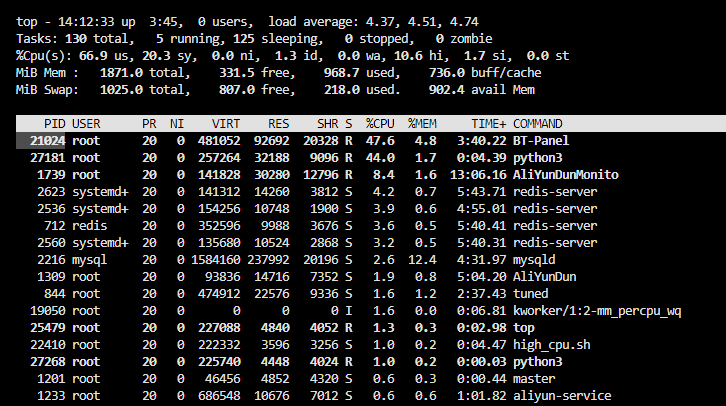Click the USER column header

pyautogui.click(x=86, y=124)
